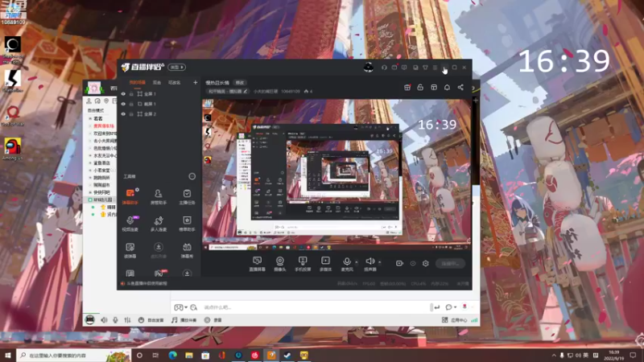Viewport: 644px width, 362px height.
Task: Click the unlock padlock icon above preview
Action: tap(420, 88)
